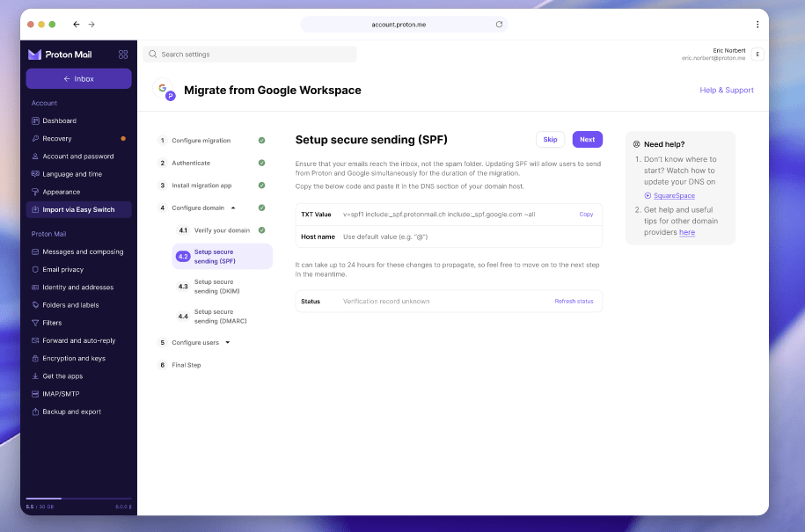Click the Verification record unknown status text
805x532 pixels.
(386, 301)
